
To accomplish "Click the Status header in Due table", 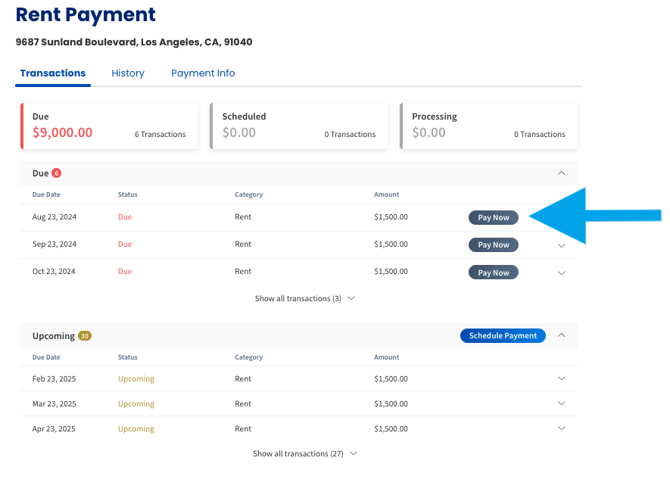I will [x=128, y=194].
